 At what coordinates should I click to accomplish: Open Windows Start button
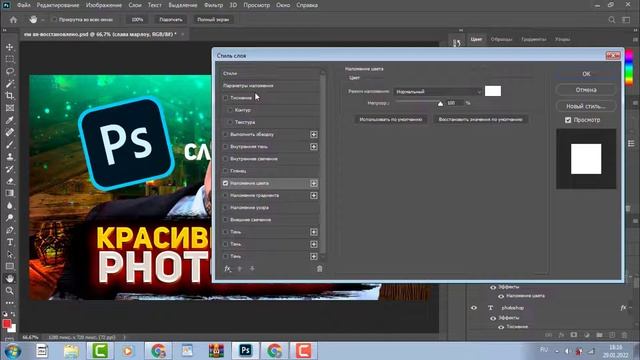click(x=13, y=351)
